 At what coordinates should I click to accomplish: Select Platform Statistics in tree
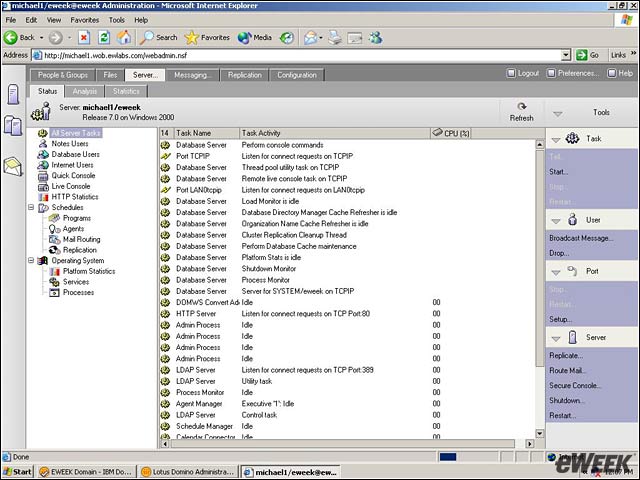pos(89,271)
